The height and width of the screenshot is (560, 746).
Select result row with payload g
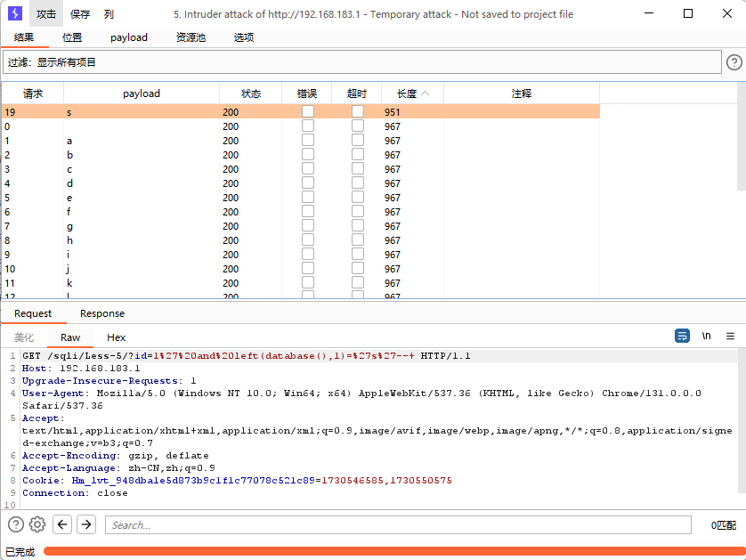[301, 226]
